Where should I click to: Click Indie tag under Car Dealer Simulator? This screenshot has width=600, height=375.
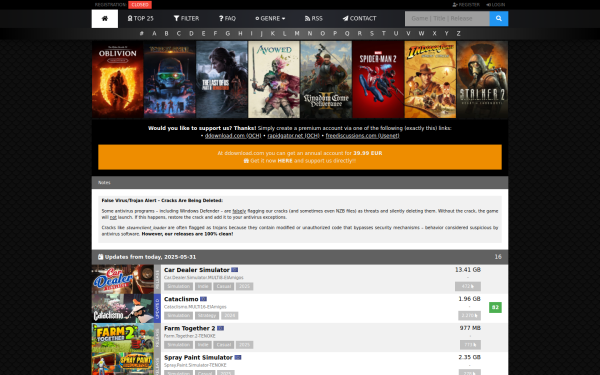pyautogui.click(x=203, y=287)
